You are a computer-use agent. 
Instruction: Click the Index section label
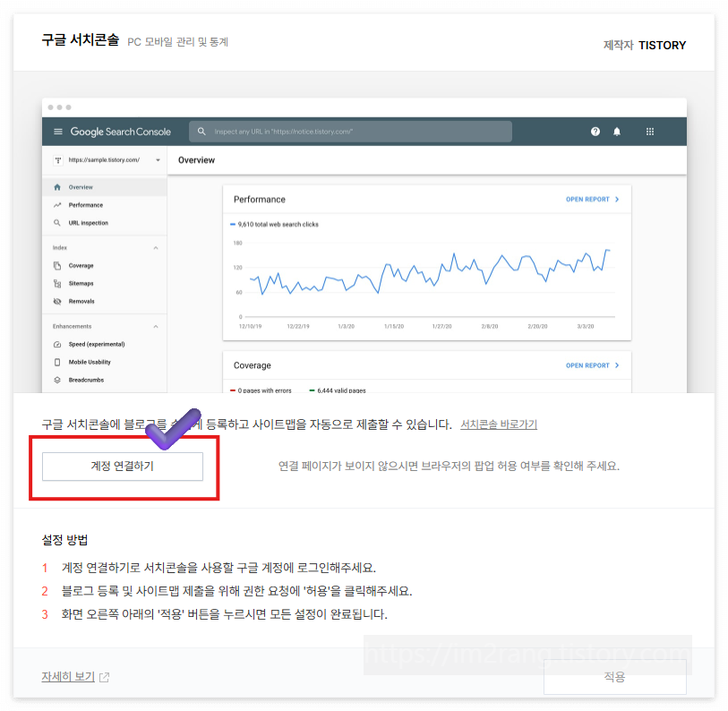(x=60, y=248)
